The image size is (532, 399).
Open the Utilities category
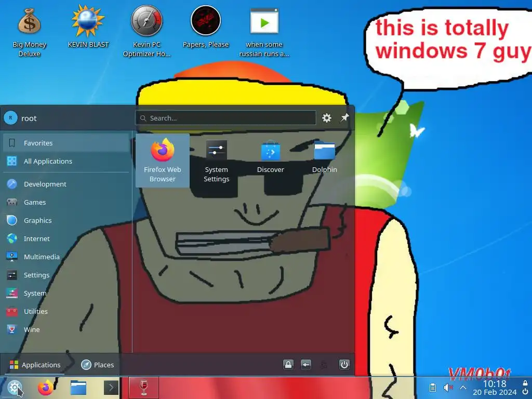click(66, 311)
